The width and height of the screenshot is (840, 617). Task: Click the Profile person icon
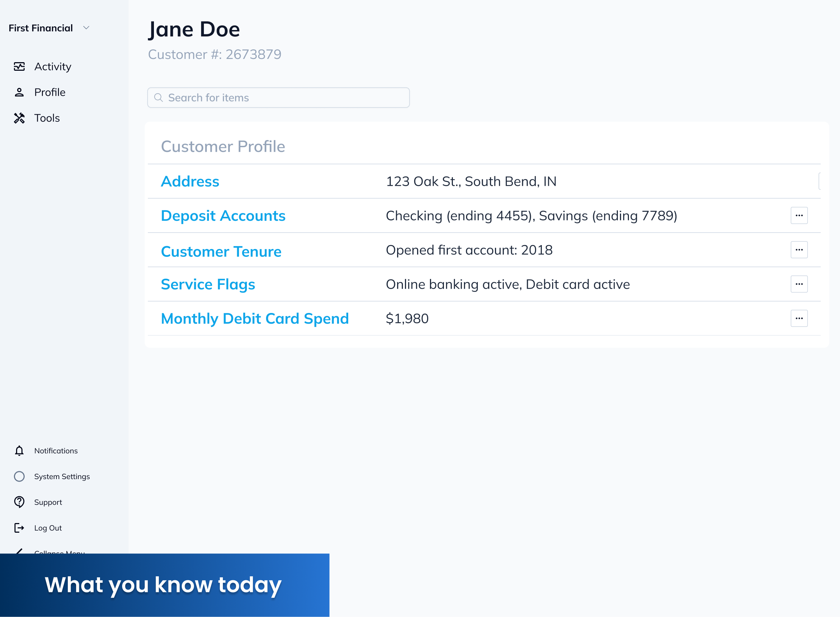[x=19, y=92]
